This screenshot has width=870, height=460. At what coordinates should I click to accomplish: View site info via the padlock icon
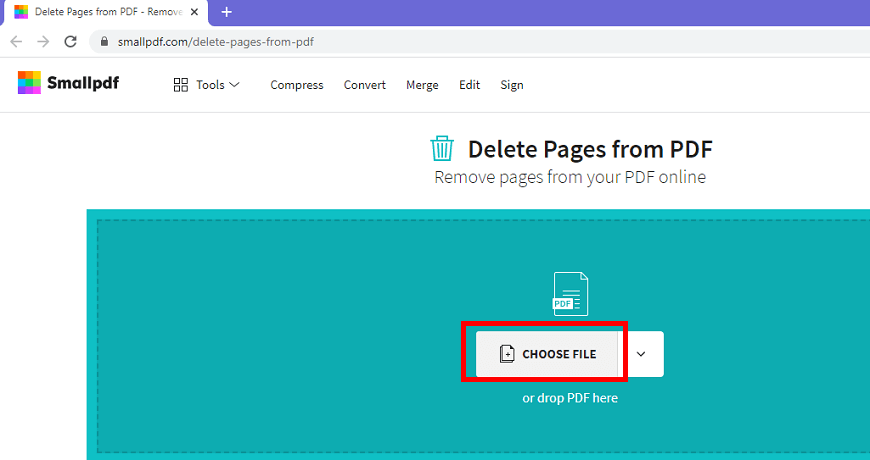[x=104, y=42]
